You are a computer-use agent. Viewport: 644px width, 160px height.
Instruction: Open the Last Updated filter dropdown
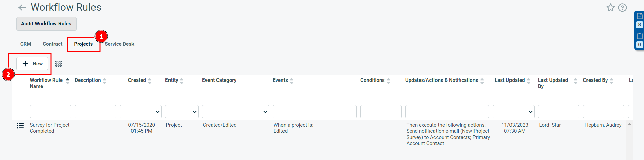click(x=514, y=112)
